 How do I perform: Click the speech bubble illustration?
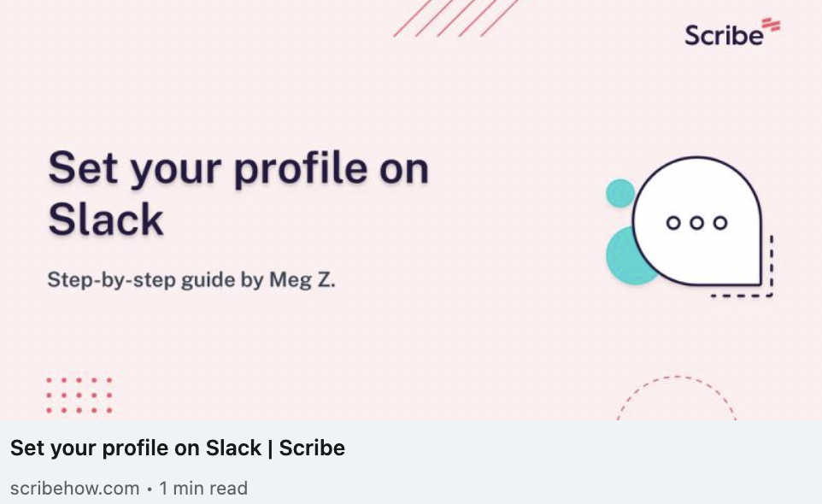tap(697, 221)
